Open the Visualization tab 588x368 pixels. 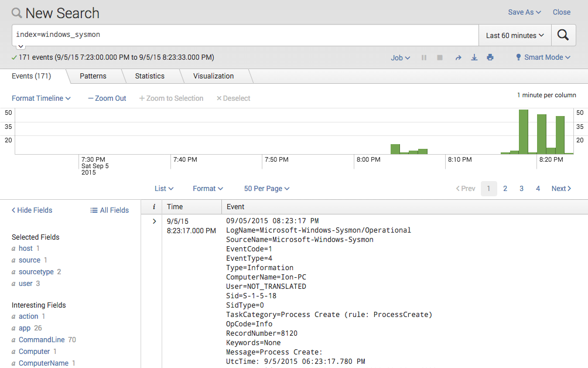(x=213, y=76)
